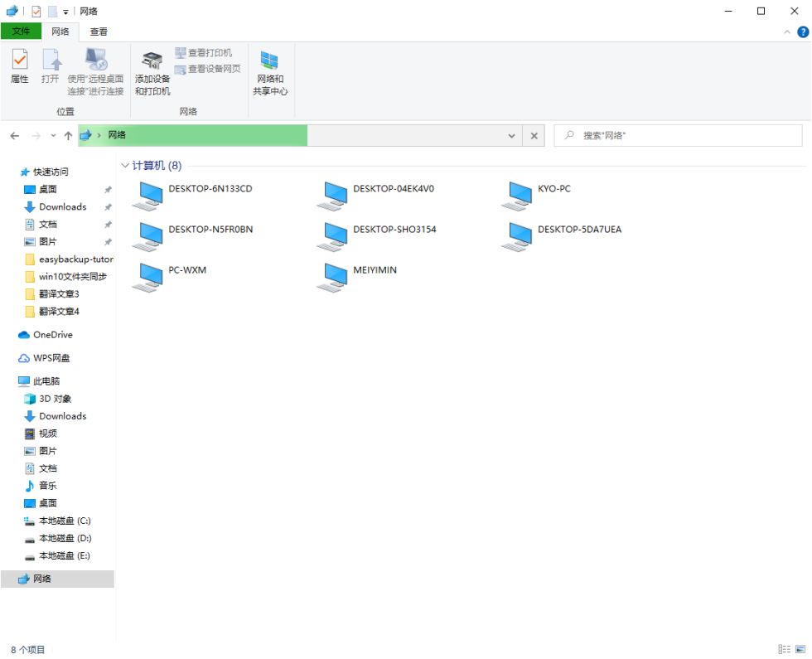Open Music (音乐) under This PC
Image resolution: width=812 pixels, height=659 pixels.
[x=41, y=486]
